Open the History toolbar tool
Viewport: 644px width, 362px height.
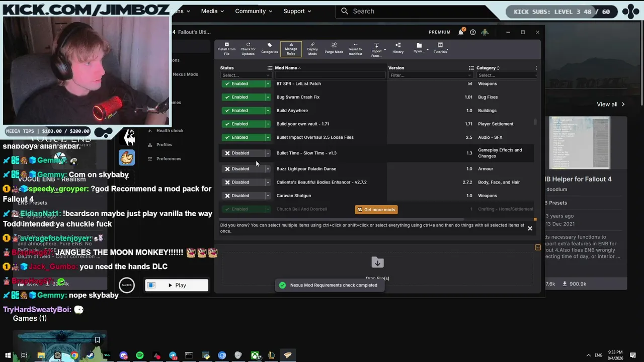[398, 49]
